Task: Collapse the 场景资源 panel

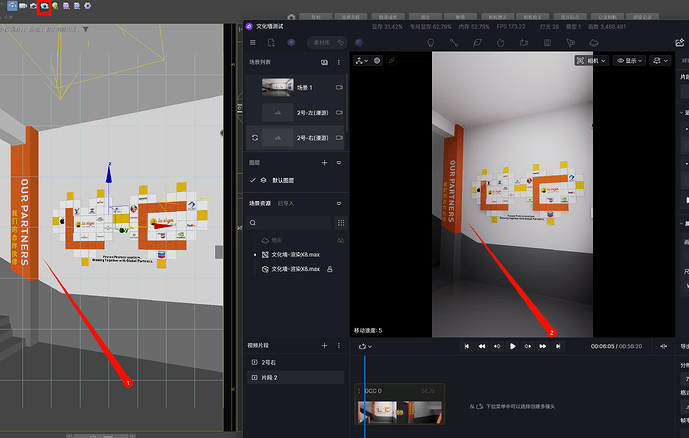Action: pyautogui.click(x=339, y=203)
